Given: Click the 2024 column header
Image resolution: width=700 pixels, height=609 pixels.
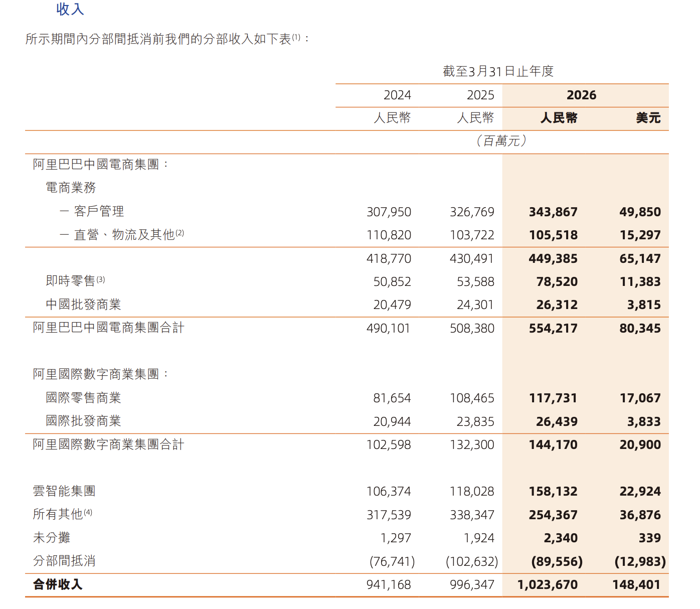Looking at the screenshot, I should point(397,95).
